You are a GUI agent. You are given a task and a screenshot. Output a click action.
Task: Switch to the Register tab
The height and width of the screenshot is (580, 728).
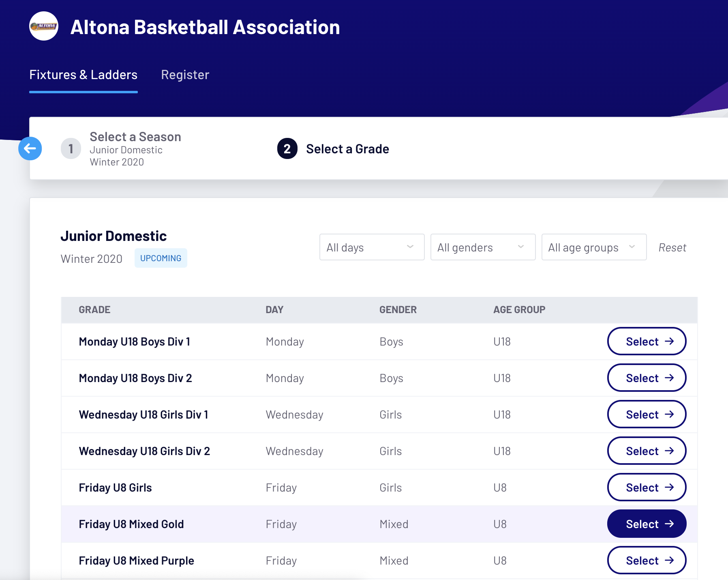point(185,75)
